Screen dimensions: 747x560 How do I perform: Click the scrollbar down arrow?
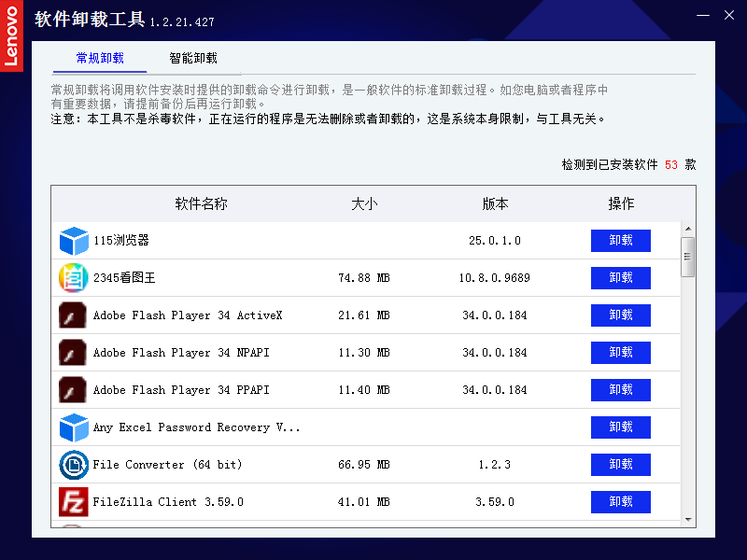tap(688, 519)
